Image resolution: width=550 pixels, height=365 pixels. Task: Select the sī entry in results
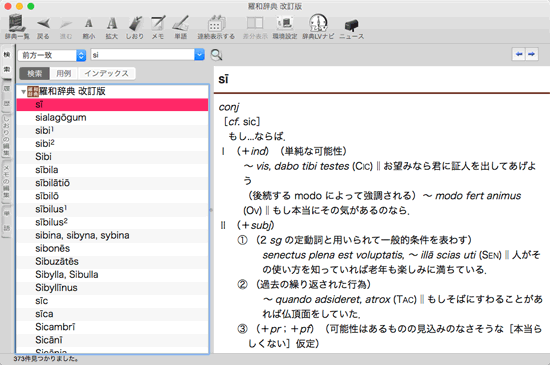112,104
